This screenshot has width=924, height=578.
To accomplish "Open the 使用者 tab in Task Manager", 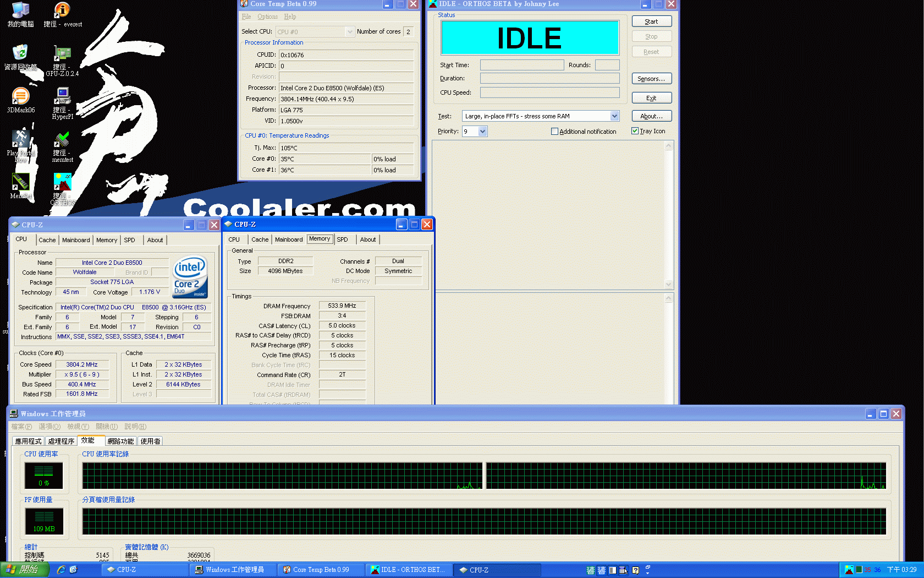I will 150,441.
